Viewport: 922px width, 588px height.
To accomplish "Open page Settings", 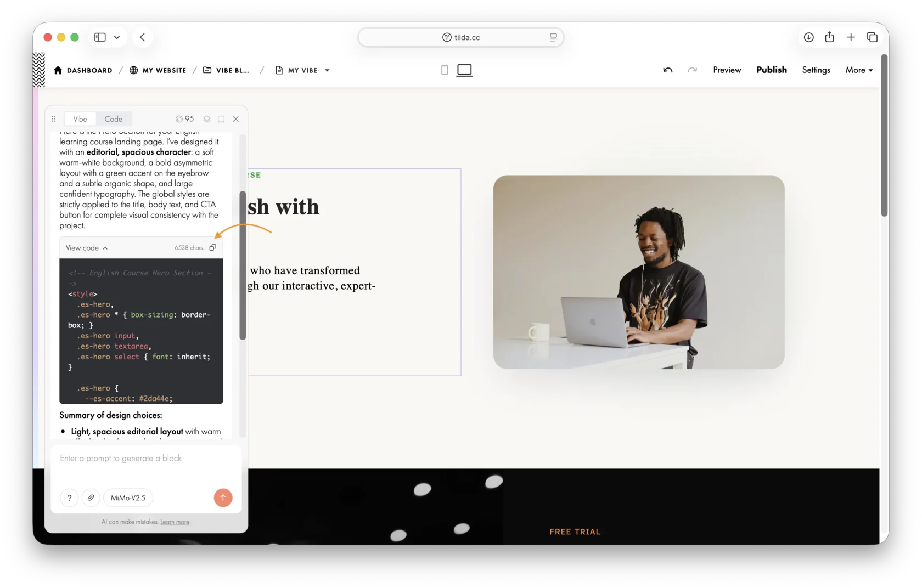I will point(816,70).
